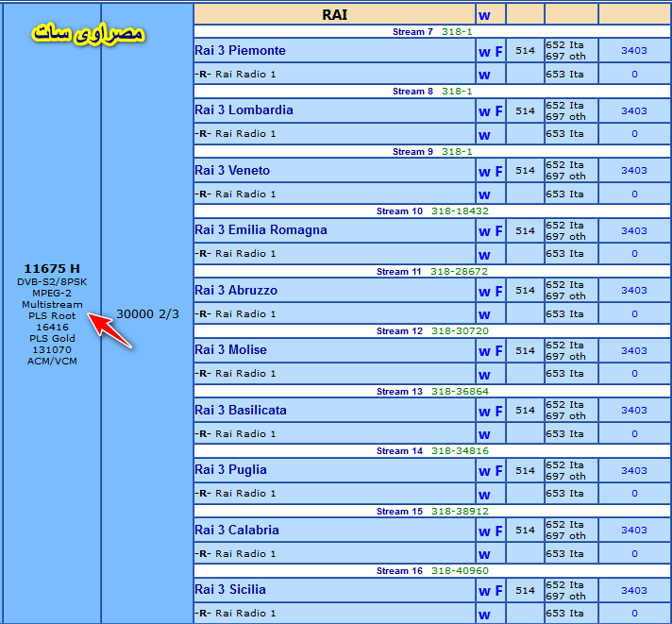This screenshot has height=624, width=672.
Task: Click the W icon in the Rai 3 Piemonte row
Action: (x=484, y=52)
